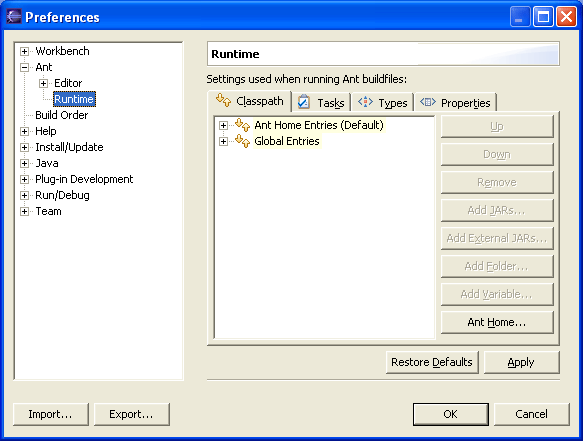Image resolution: width=583 pixels, height=441 pixels.
Task: Select Install/Update in the tree
Action: (x=69, y=147)
